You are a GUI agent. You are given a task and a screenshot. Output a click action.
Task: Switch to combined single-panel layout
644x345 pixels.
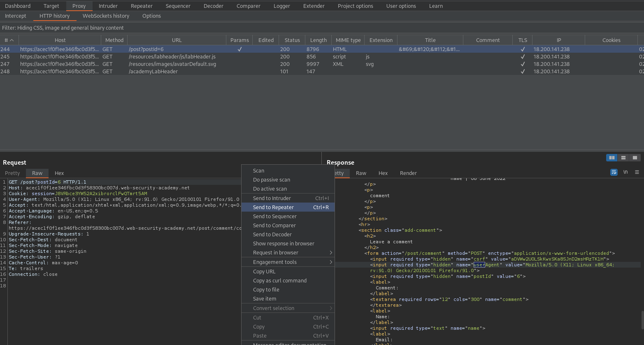point(635,158)
